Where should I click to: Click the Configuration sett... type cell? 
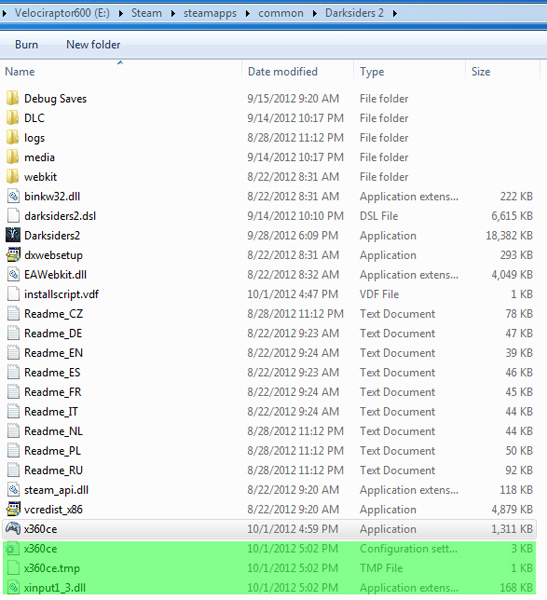tap(408, 548)
